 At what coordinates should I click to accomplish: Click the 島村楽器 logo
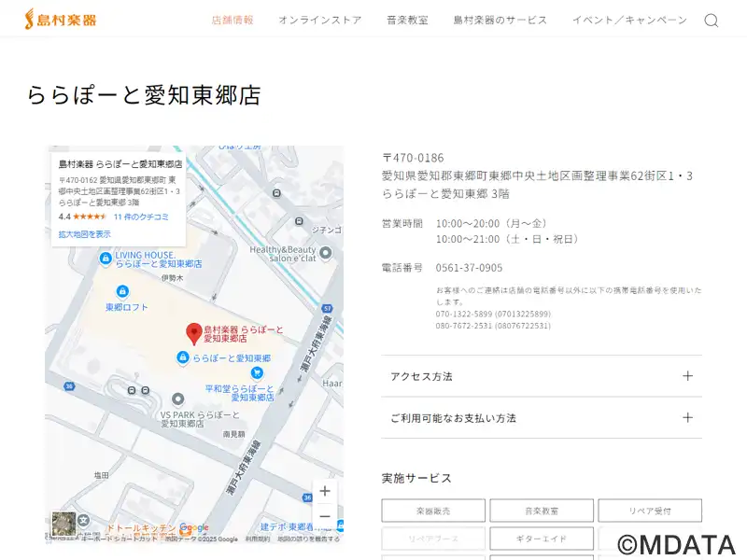(x=61, y=20)
